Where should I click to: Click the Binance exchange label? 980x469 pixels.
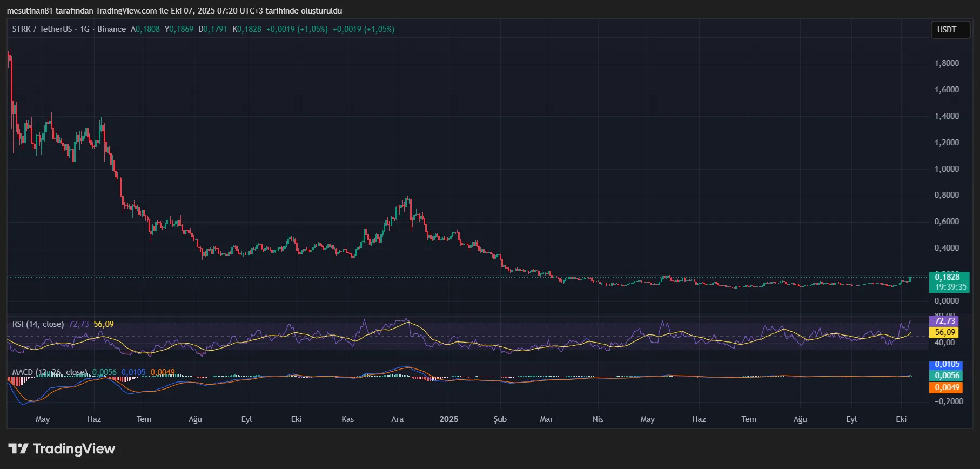point(112,29)
